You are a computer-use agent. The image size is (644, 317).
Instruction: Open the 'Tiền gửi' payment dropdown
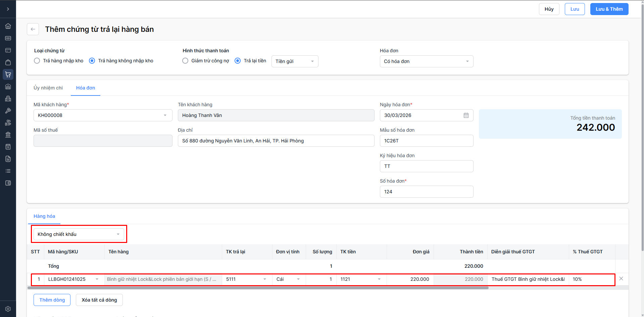coord(295,61)
